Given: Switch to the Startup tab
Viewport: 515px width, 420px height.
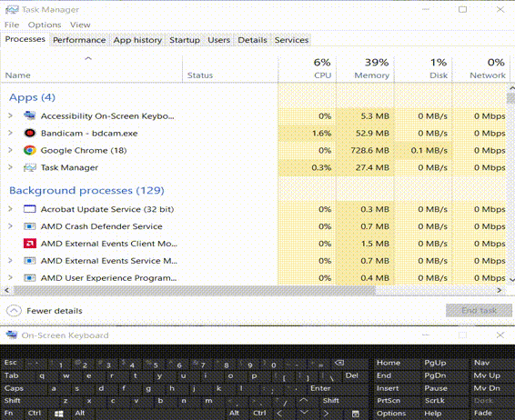Looking at the screenshot, I should [185, 40].
